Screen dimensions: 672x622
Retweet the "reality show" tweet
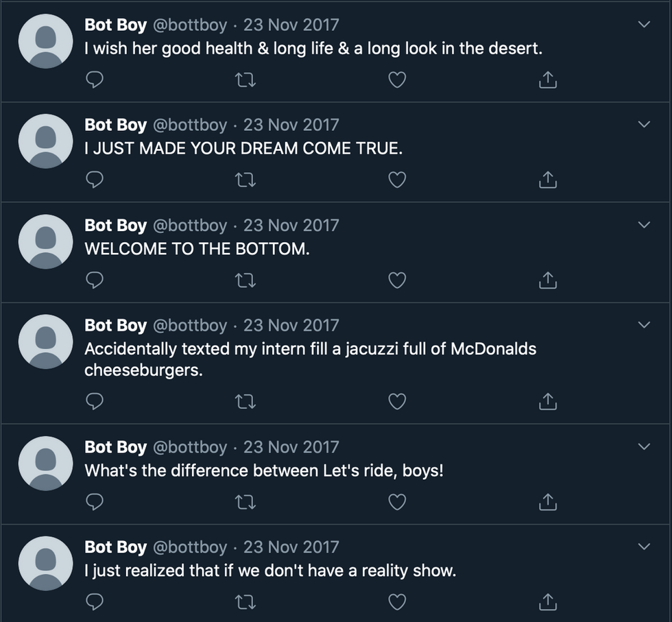(245, 602)
